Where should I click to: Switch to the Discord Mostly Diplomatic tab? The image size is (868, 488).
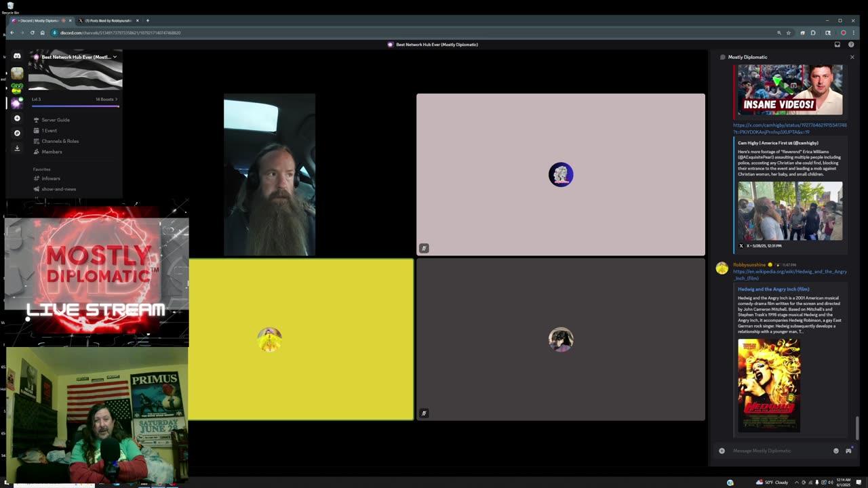point(41,20)
